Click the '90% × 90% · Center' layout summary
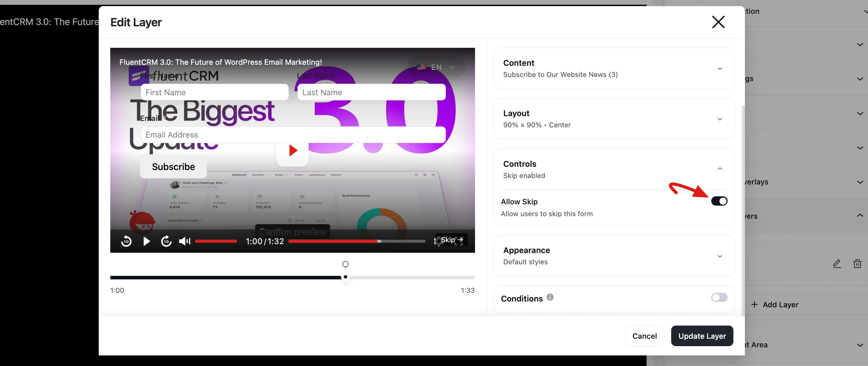 pyautogui.click(x=537, y=125)
